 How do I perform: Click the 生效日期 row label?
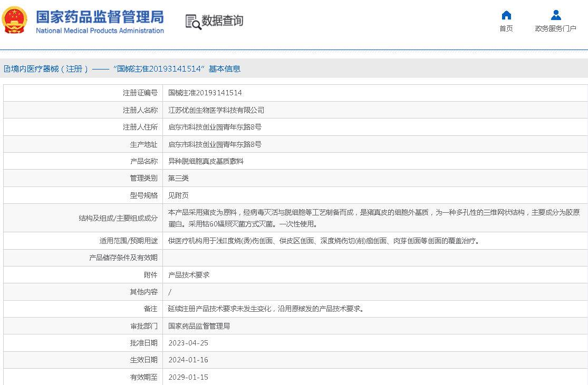tap(144, 360)
